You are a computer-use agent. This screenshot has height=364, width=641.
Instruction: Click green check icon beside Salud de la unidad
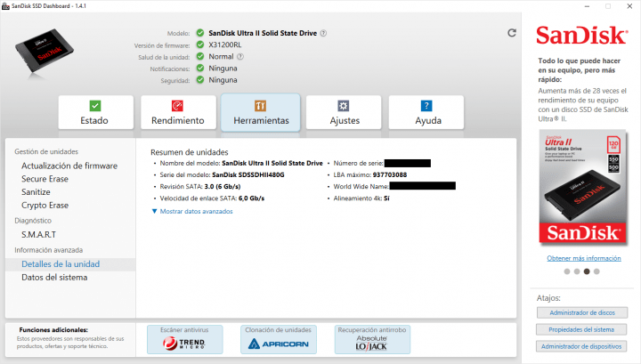click(200, 56)
